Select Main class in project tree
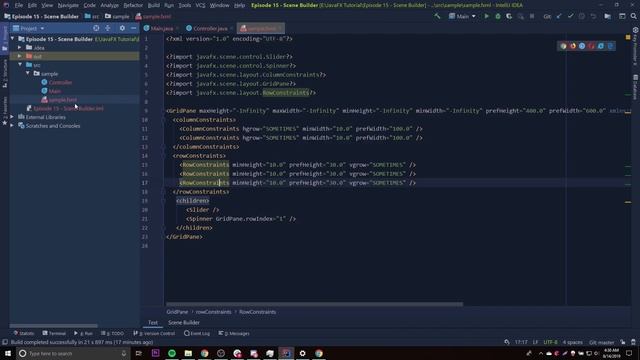This screenshot has height=360, width=640. [x=55, y=91]
